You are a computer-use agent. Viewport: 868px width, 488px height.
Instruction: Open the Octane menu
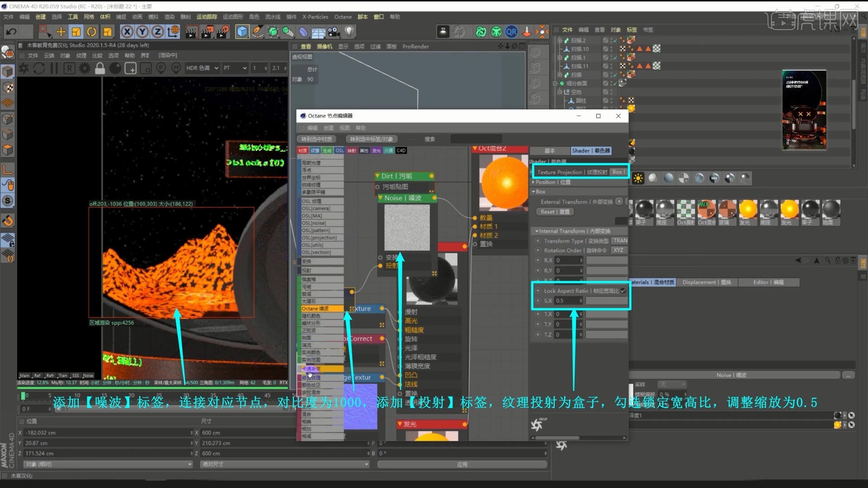(343, 17)
